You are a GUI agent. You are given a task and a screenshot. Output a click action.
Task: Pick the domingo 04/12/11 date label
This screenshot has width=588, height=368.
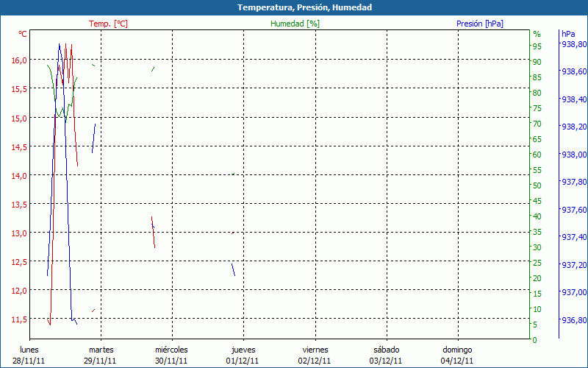(457, 355)
